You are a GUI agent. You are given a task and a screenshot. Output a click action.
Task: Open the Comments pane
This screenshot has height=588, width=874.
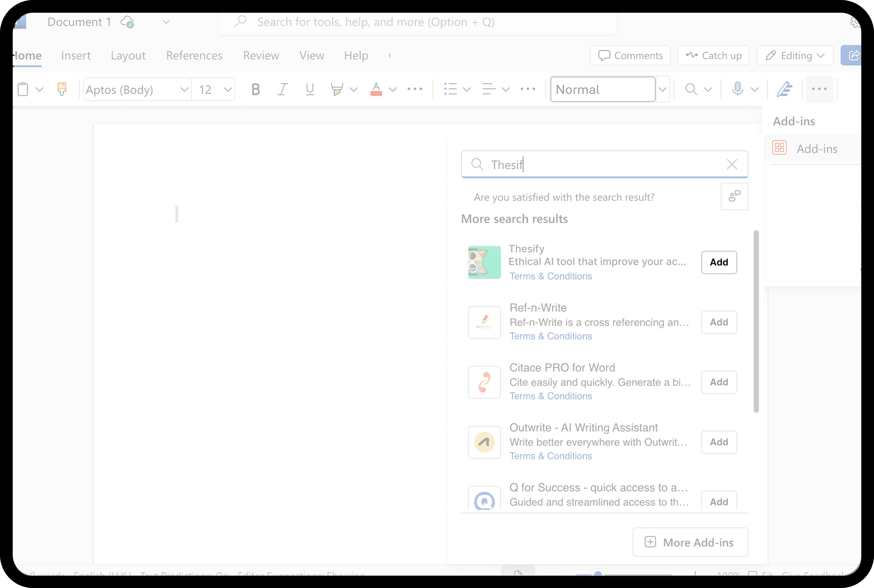click(x=630, y=56)
